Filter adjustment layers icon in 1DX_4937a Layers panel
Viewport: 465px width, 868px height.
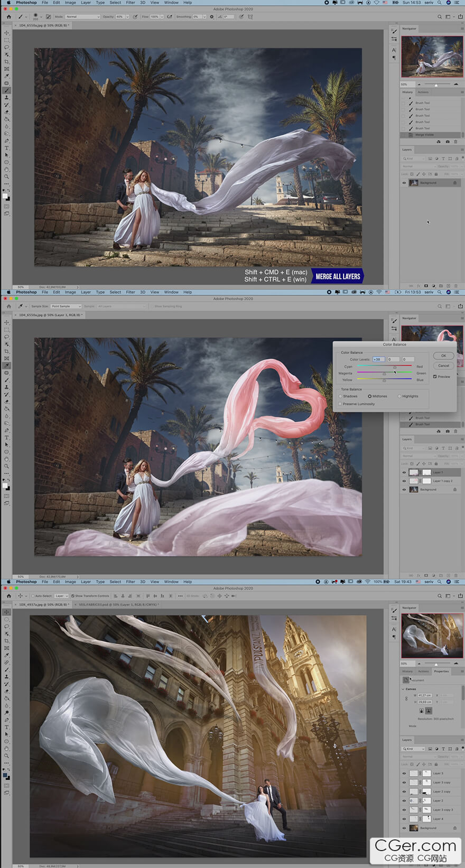[437, 749]
